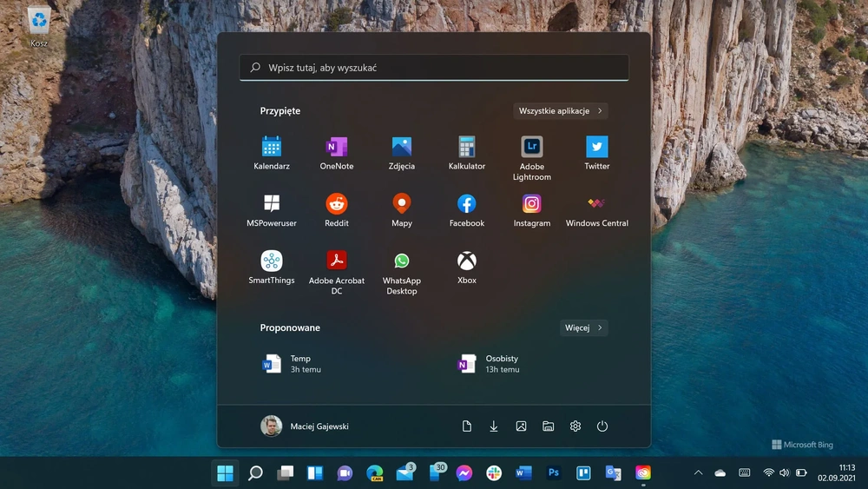Launch WhatsApp Desktop
This screenshot has height=489, width=868.
pos(401,273)
